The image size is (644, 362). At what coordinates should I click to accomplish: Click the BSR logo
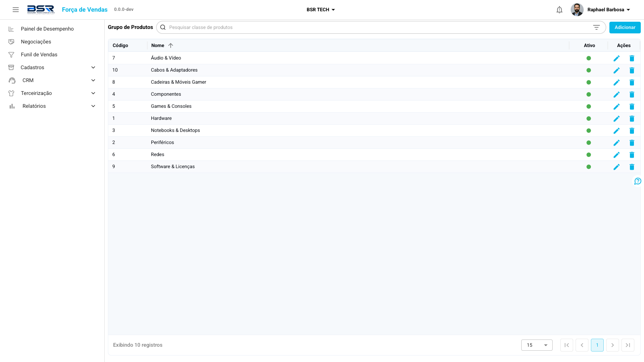41,10
